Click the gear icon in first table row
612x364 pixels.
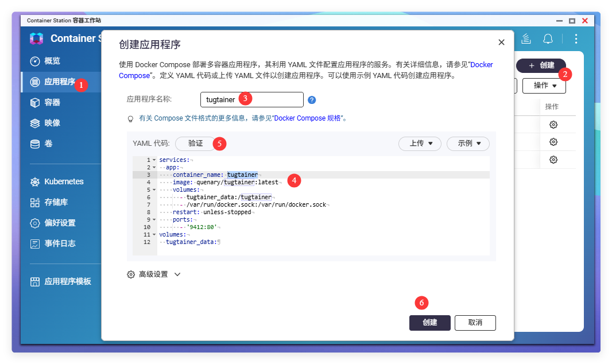click(x=553, y=125)
